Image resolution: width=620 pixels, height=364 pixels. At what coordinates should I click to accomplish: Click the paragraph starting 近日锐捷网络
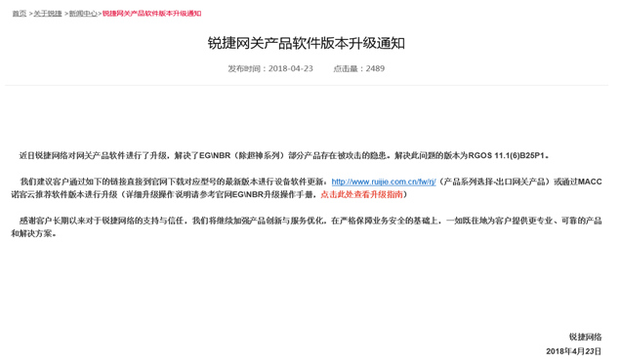(x=285, y=156)
